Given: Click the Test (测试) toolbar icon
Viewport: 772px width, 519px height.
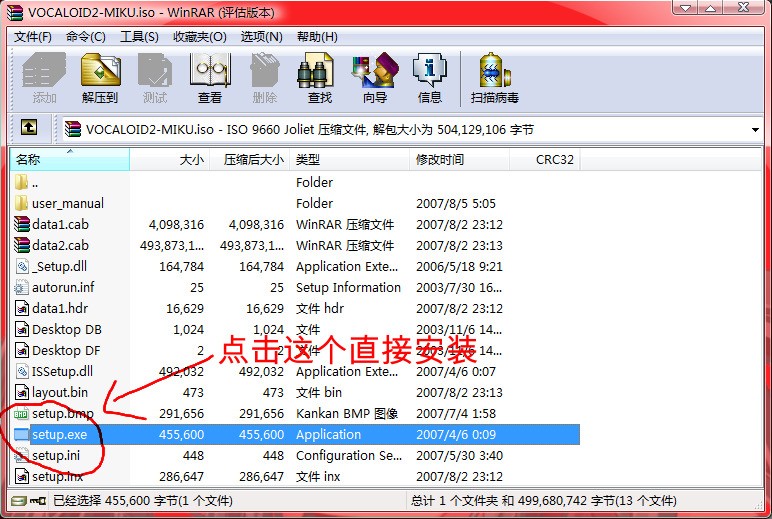Looking at the screenshot, I should click(155, 70).
